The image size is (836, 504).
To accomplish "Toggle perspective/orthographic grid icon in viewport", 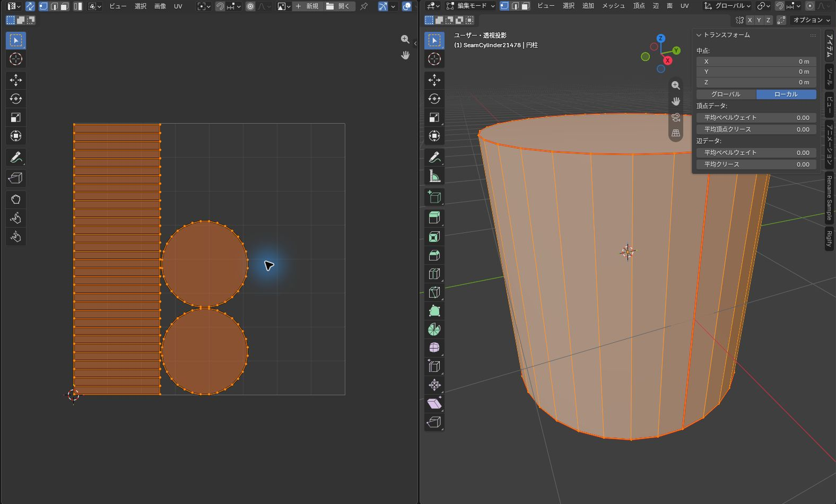I will (x=676, y=133).
